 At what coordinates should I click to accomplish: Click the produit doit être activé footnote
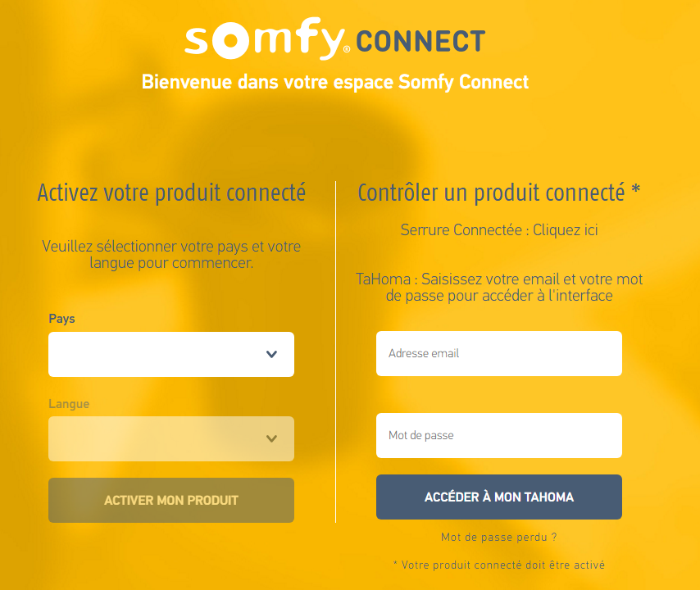498,565
